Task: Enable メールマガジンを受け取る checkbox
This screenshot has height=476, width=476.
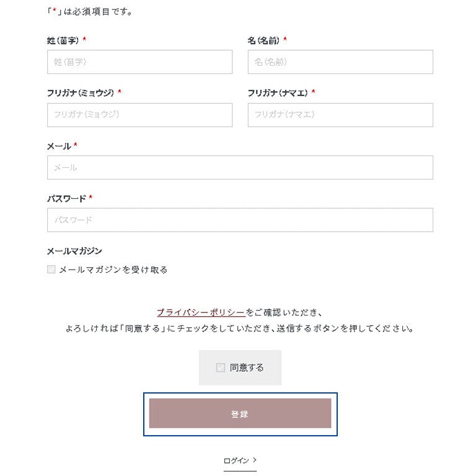Action: tap(51, 269)
